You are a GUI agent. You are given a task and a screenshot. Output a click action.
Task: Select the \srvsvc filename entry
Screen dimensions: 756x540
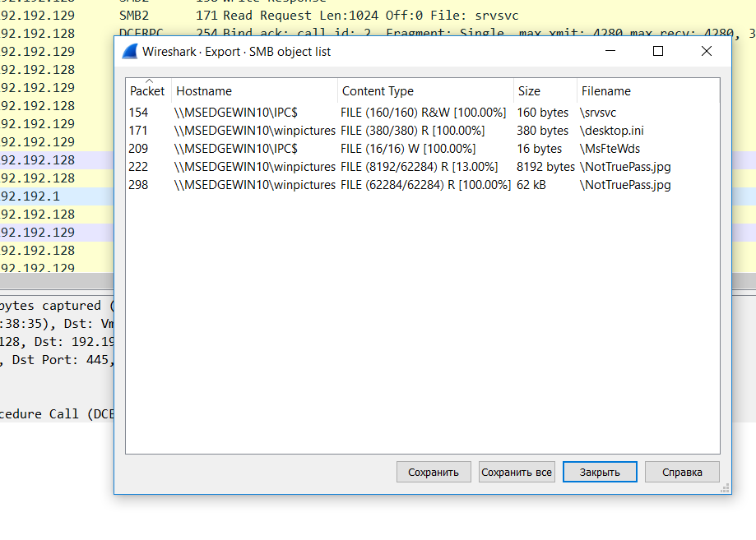[x=598, y=113]
